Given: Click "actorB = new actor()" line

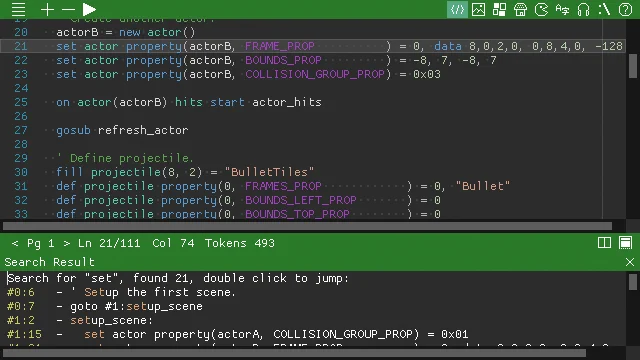Looking at the screenshot, I should [x=126, y=32].
